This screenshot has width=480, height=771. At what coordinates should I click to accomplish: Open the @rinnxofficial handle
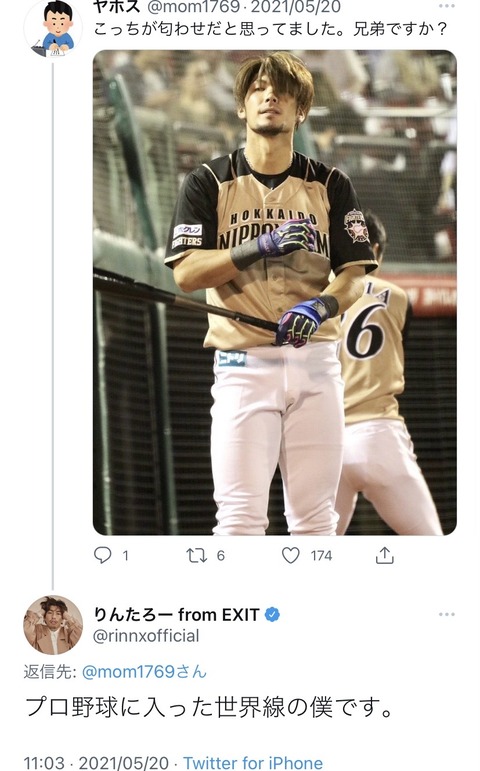click(x=146, y=636)
